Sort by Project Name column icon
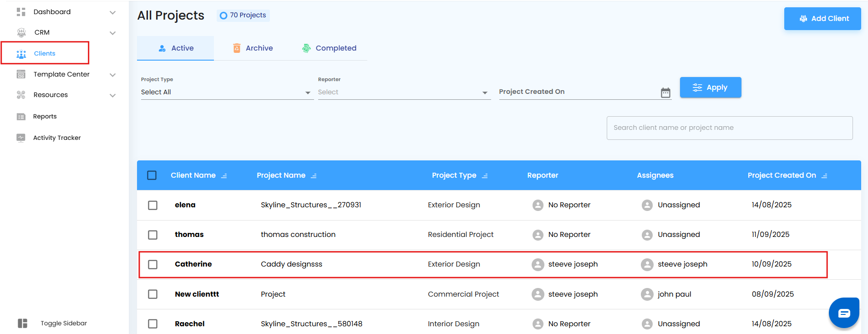This screenshot has width=868, height=334. point(314,176)
